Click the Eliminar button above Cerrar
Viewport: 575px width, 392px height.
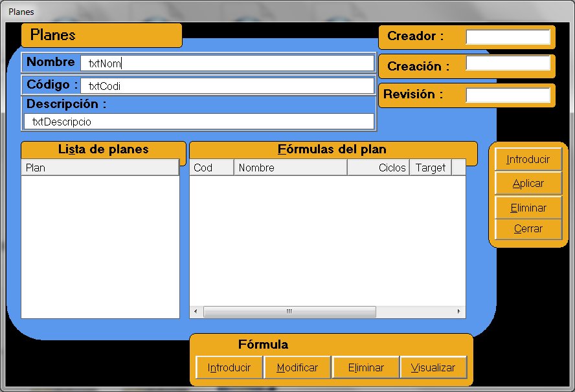click(x=528, y=208)
